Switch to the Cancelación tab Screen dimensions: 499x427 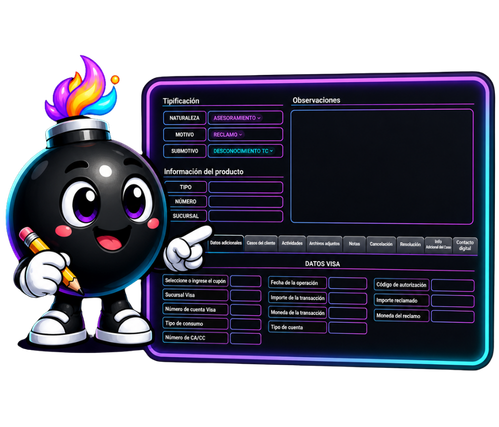coord(381,244)
